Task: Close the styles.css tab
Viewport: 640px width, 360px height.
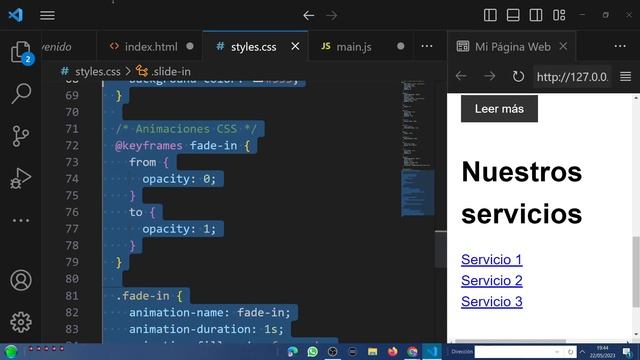Action: [295, 47]
